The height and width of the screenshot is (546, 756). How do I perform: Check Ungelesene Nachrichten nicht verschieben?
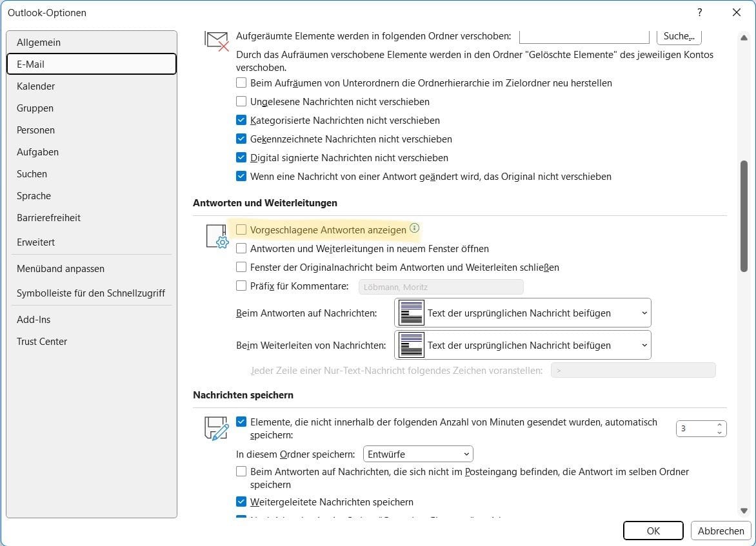point(241,101)
